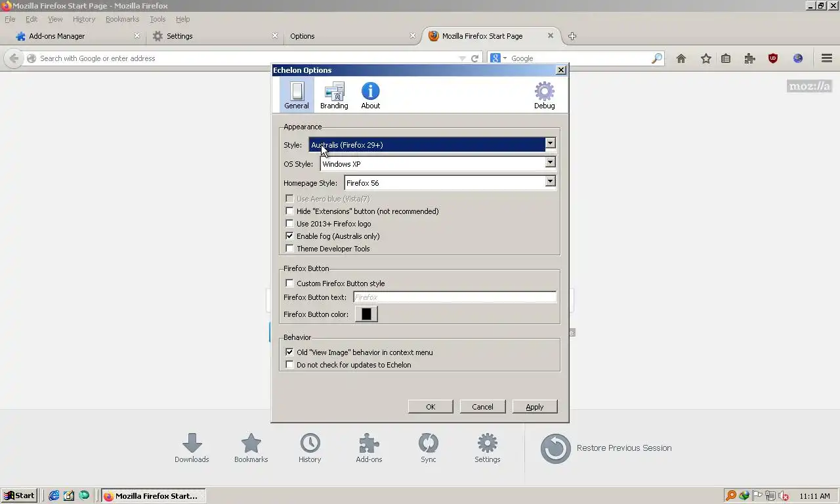Pick the Firefox Button color swatch
The image size is (840, 504).
tap(366, 314)
